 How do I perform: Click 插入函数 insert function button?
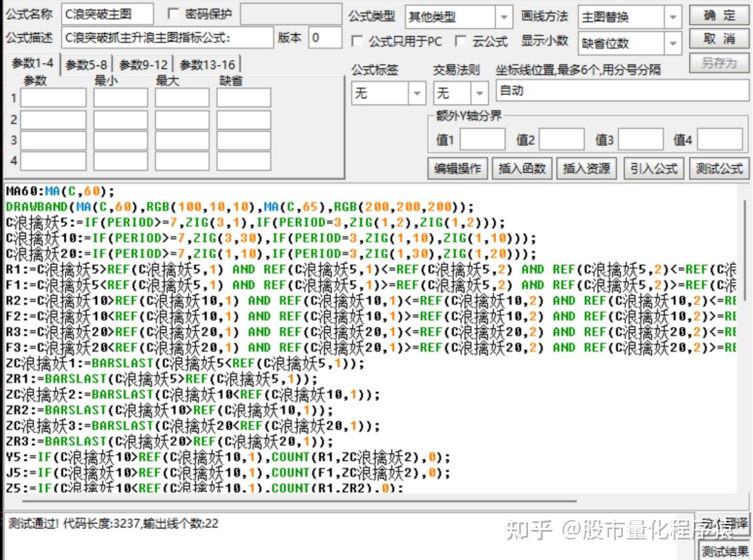point(522,169)
